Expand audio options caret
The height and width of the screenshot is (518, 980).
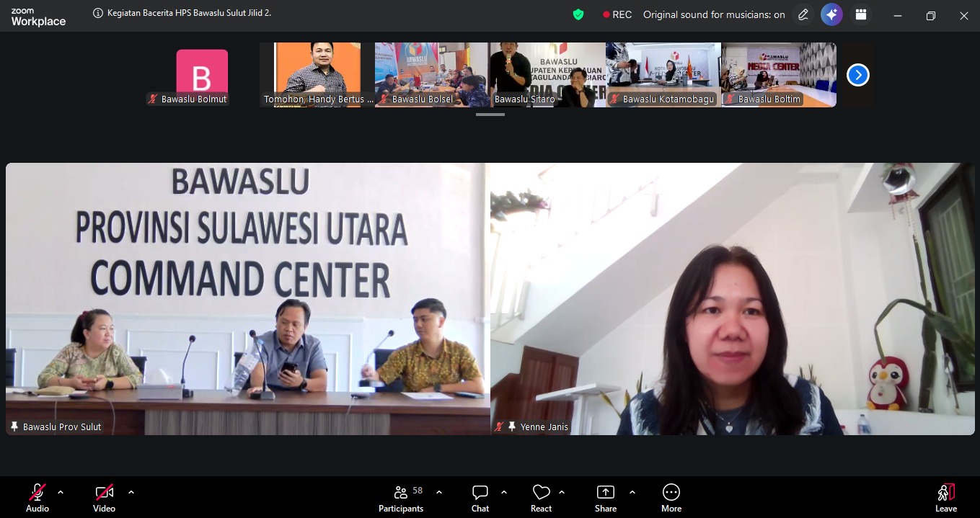pyautogui.click(x=61, y=492)
